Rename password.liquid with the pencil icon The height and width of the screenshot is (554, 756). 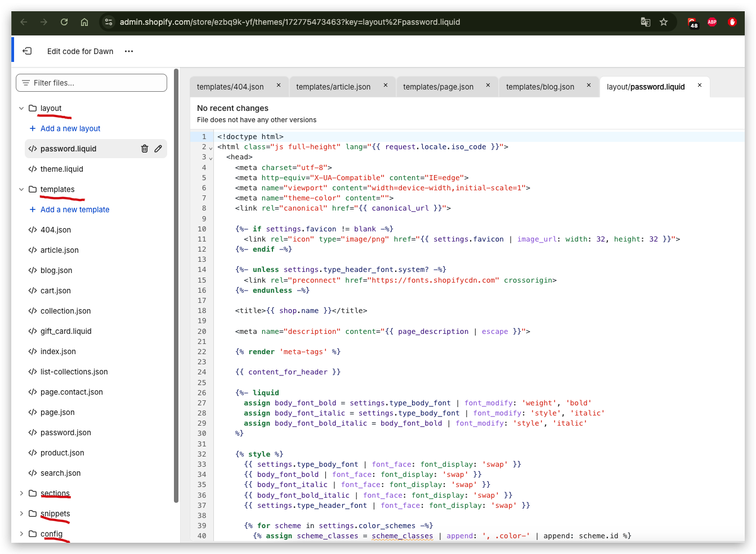(158, 149)
